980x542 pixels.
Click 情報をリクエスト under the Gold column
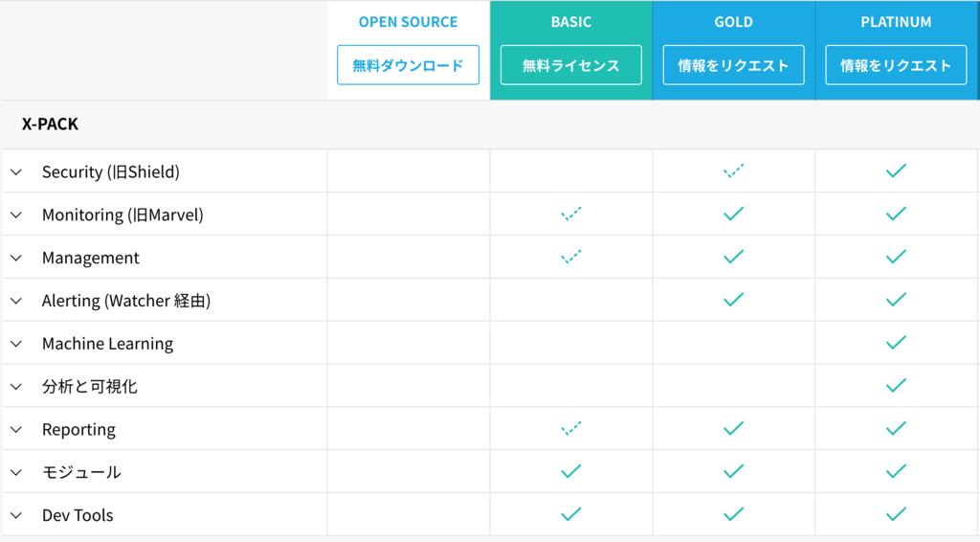(x=733, y=65)
